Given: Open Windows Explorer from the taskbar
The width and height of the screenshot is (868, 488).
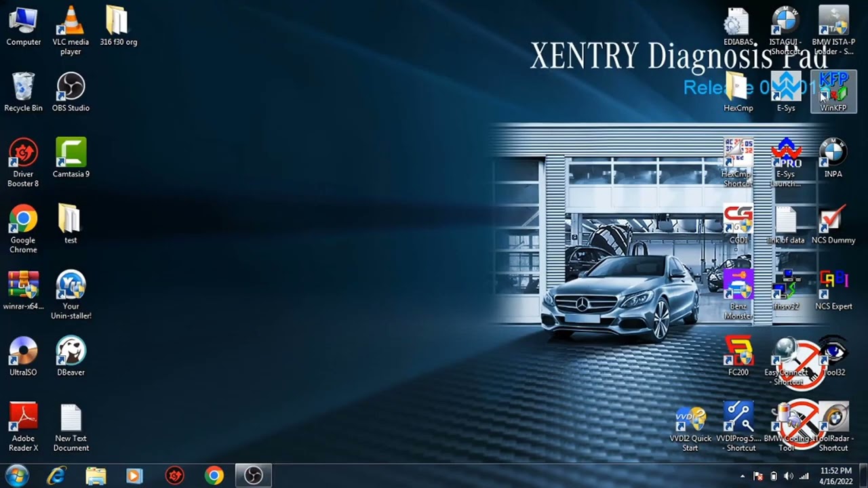Looking at the screenshot, I should 96,476.
